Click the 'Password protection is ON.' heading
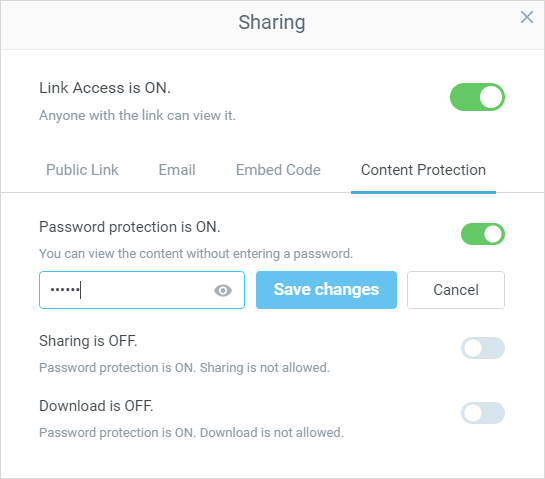545x479 pixels. [130, 227]
